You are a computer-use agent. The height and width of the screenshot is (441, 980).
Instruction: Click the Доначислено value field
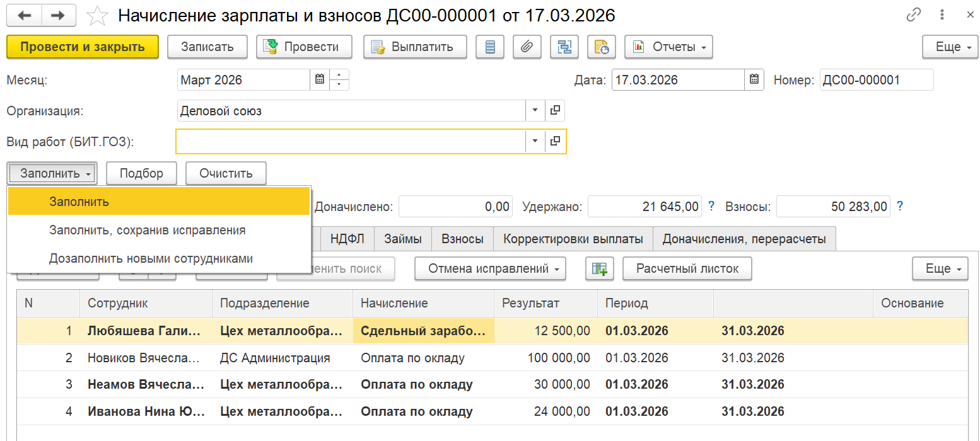tap(455, 206)
